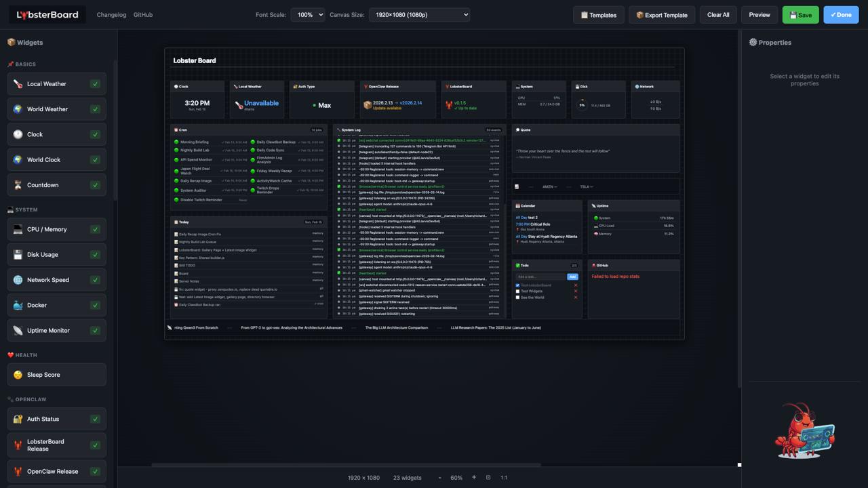Open the GitHub menu link
This screenshot has width=868, height=488.
(x=143, y=14)
